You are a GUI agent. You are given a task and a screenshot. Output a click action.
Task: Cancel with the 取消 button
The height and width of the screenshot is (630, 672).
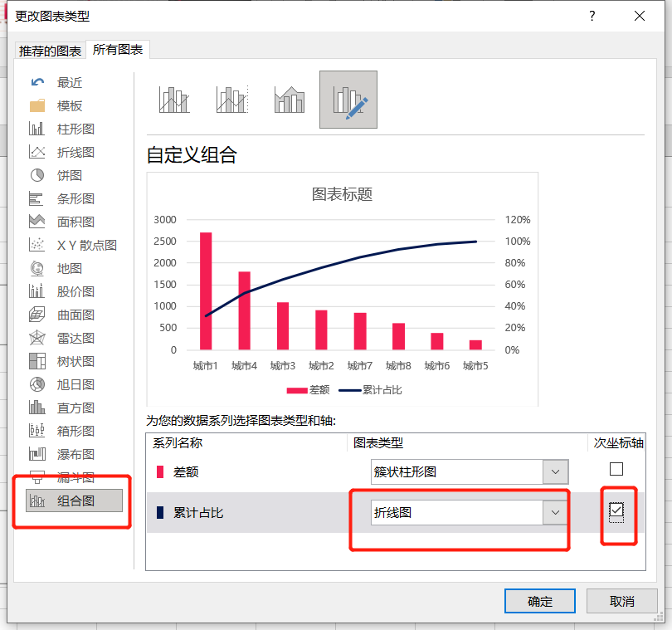coord(622,601)
